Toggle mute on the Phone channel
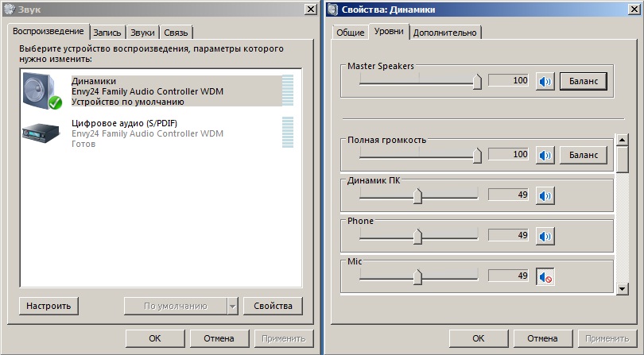This screenshot has height=355, width=644. 545,236
